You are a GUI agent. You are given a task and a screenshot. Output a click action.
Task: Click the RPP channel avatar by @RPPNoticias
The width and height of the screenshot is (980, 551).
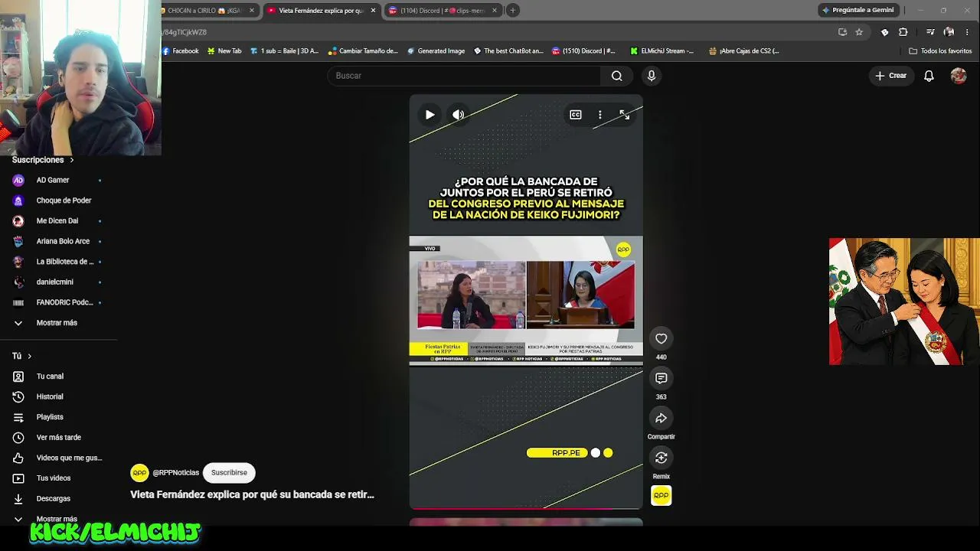click(x=139, y=473)
